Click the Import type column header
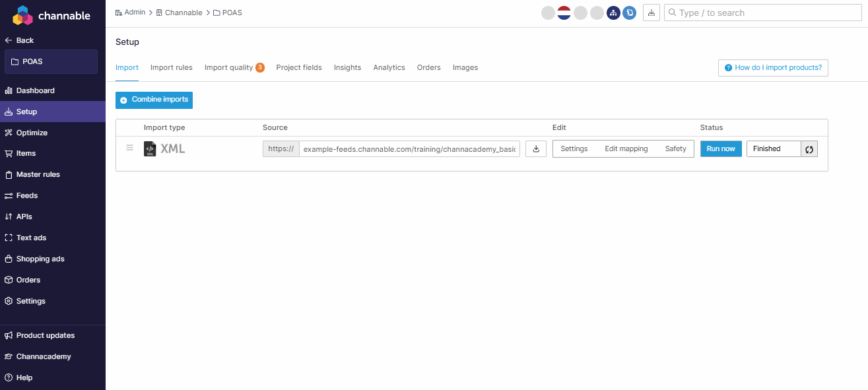This screenshot has width=868, height=390. (x=164, y=127)
